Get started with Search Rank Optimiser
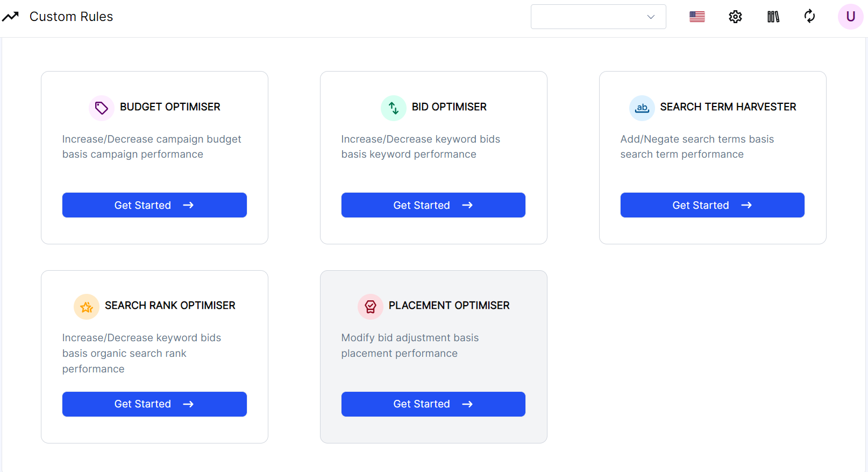868x472 pixels. pyautogui.click(x=154, y=404)
